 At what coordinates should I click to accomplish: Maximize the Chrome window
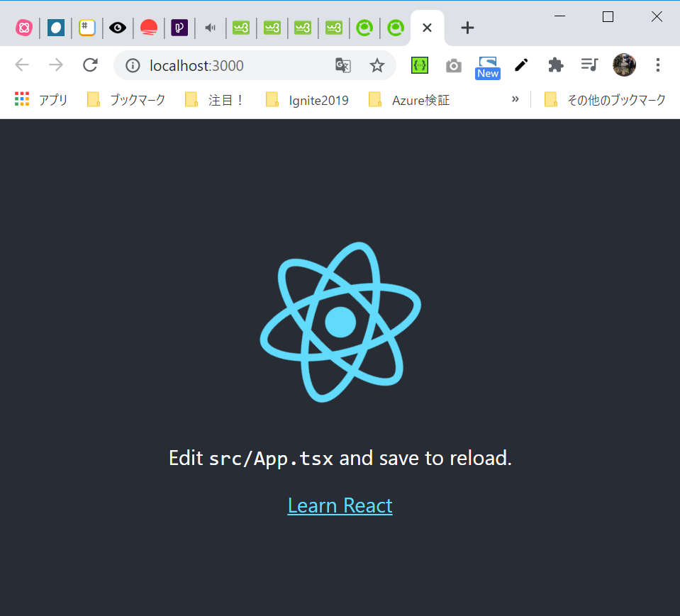608,16
